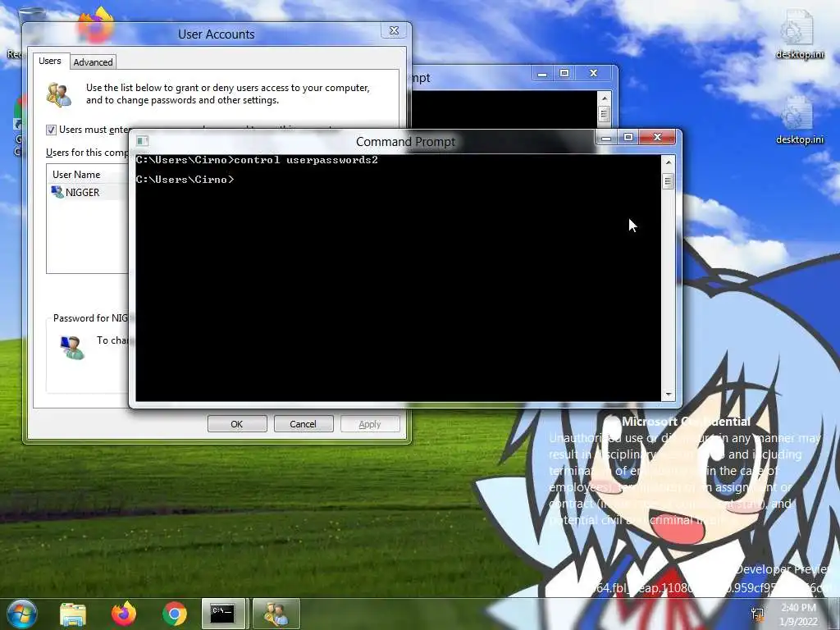Click the 'C:\Users\Cirno>' empty prompt line
Screen dimensions: 840x630
pyautogui.click(x=185, y=180)
